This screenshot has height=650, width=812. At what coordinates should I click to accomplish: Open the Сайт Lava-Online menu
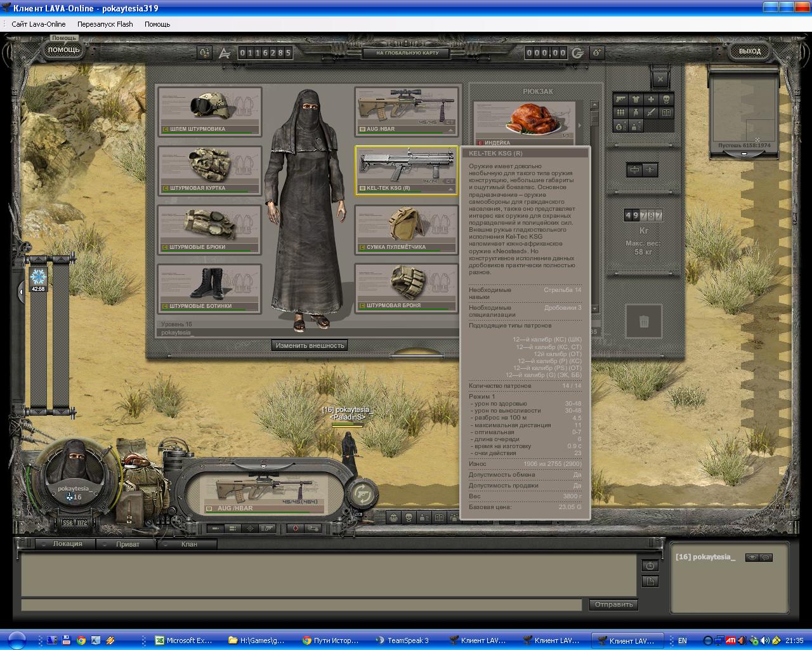coord(39,24)
